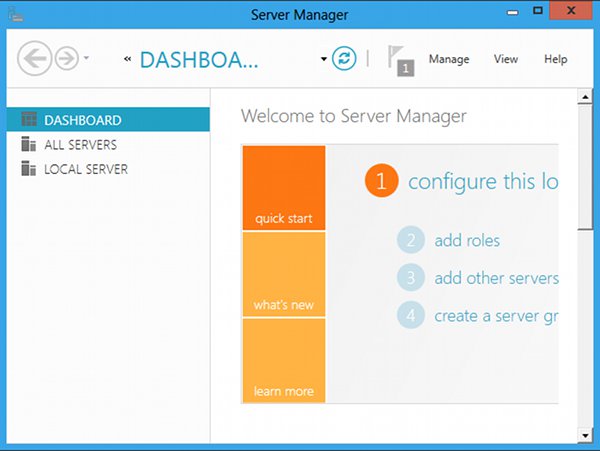Screen dimensions: 600x451
Task: Open the quick start tile
Action: pyautogui.click(x=284, y=188)
